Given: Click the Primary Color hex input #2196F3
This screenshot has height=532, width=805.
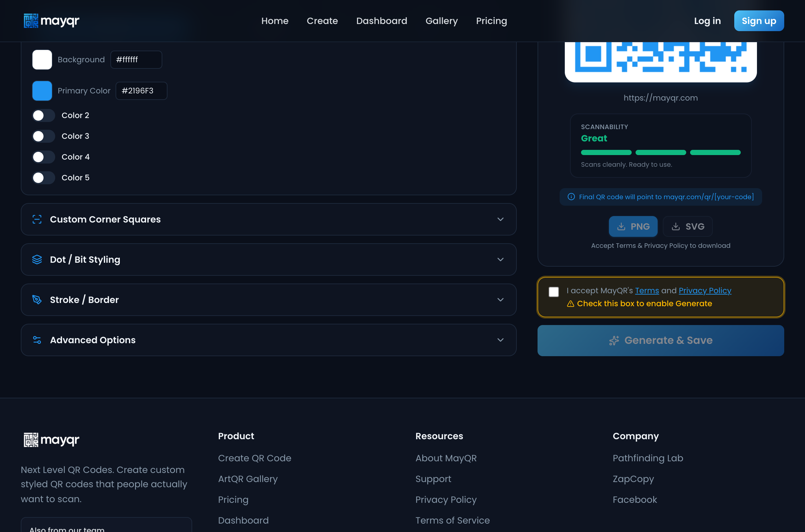Looking at the screenshot, I should tap(141, 91).
